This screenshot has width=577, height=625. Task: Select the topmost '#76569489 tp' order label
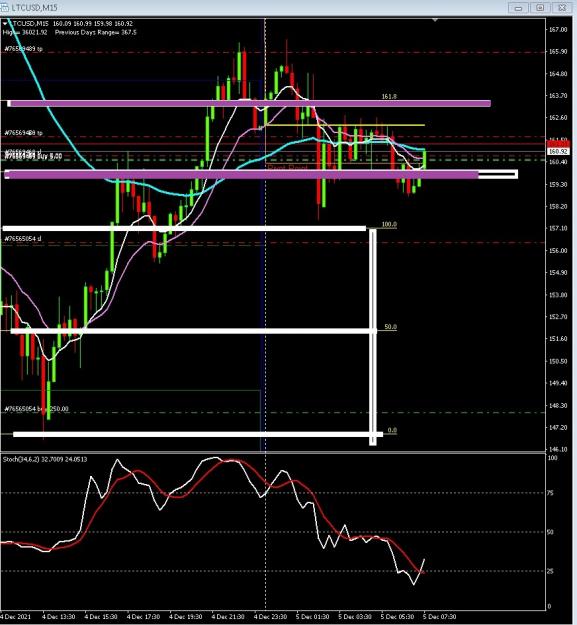[24, 49]
